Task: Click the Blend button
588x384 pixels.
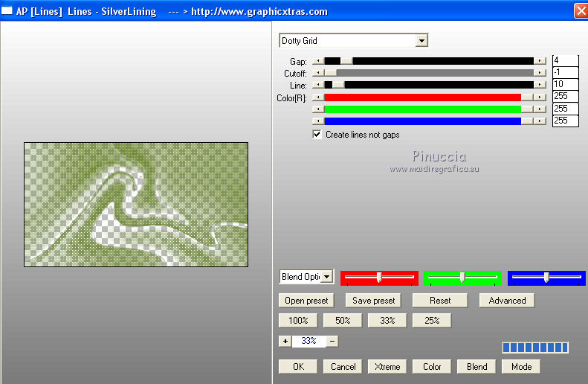Action: pyautogui.click(x=476, y=367)
